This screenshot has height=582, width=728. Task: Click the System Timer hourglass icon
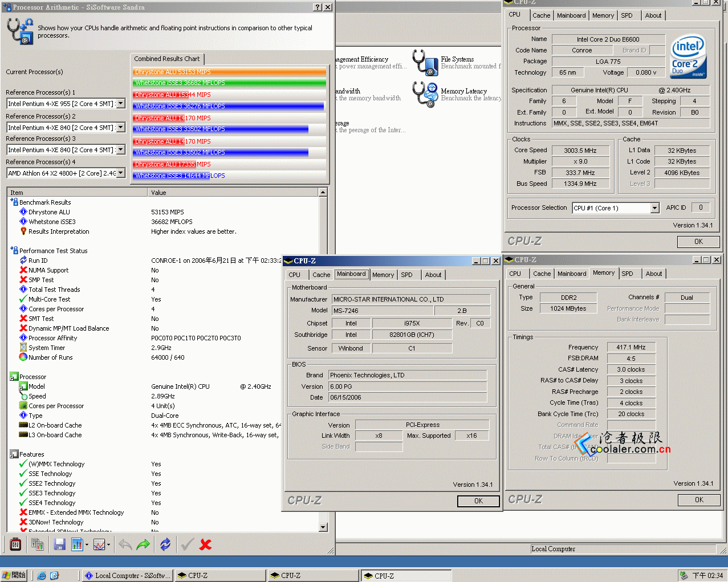(23, 348)
